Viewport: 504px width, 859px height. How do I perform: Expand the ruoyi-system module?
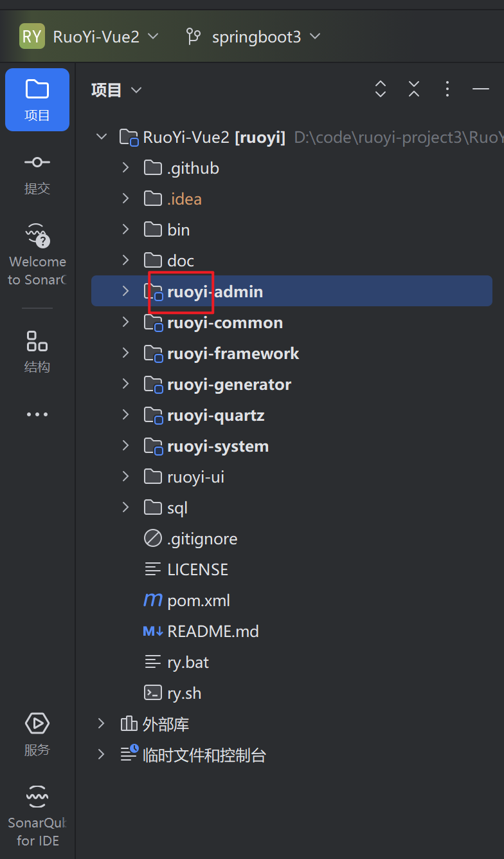[x=125, y=446]
